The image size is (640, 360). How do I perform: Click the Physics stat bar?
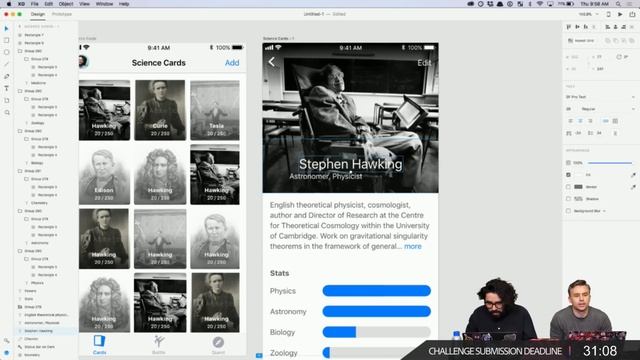tap(376, 291)
